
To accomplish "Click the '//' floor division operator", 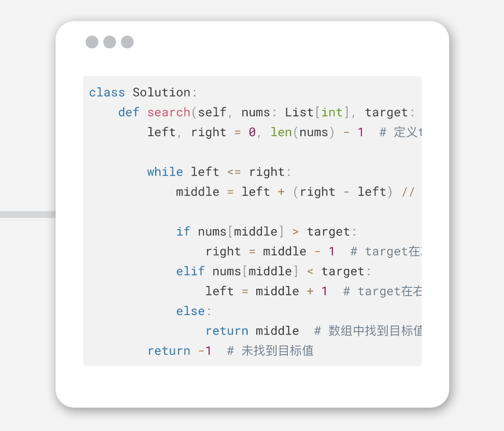I will coord(408,192).
